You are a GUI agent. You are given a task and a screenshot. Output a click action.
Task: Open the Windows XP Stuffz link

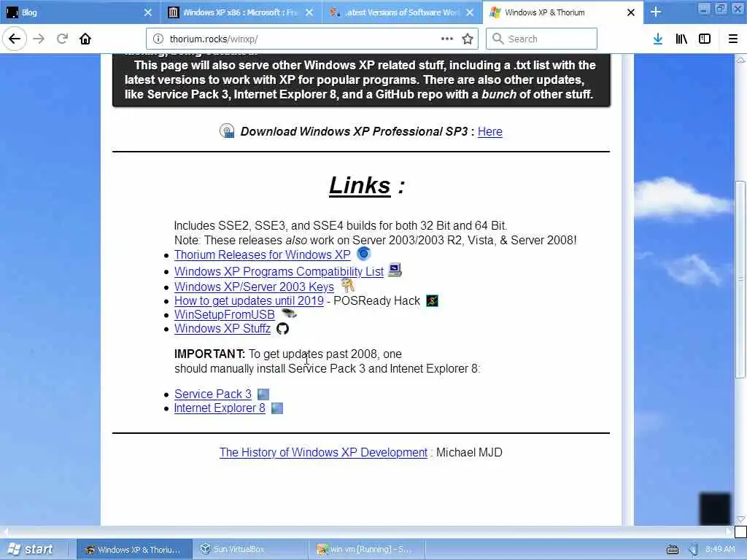coord(222,329)
